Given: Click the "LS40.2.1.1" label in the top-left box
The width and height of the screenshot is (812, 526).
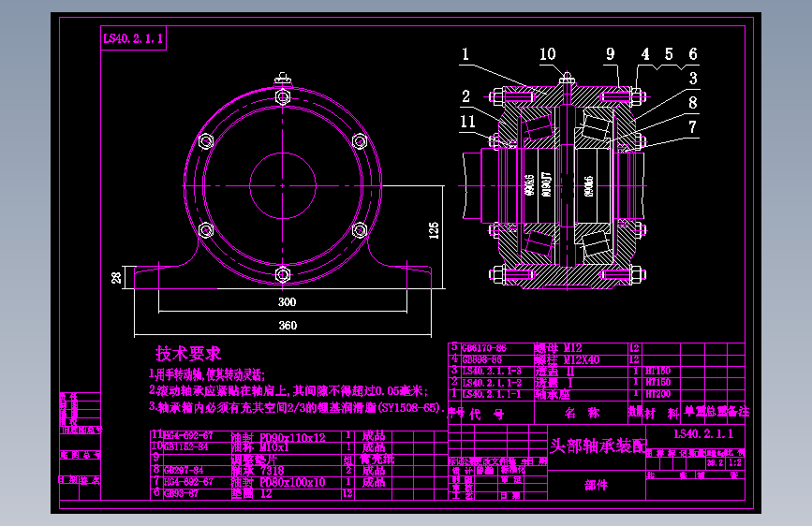Looking at the screenshot, I should coord(133,38).
